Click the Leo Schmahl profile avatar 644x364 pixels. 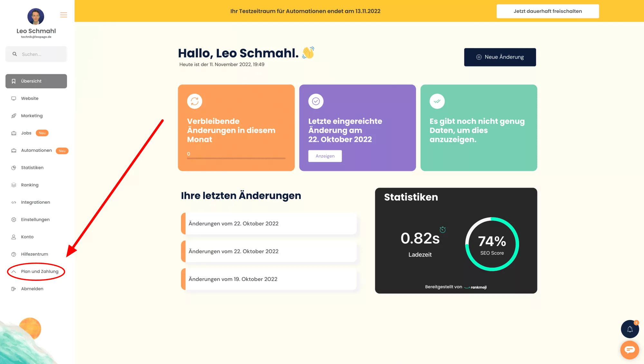pyautogui.click(x=36, y=16)
